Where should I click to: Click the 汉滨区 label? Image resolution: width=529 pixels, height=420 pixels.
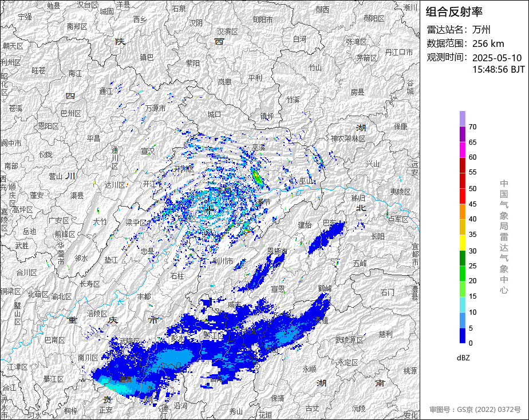(x=228, y=31)
